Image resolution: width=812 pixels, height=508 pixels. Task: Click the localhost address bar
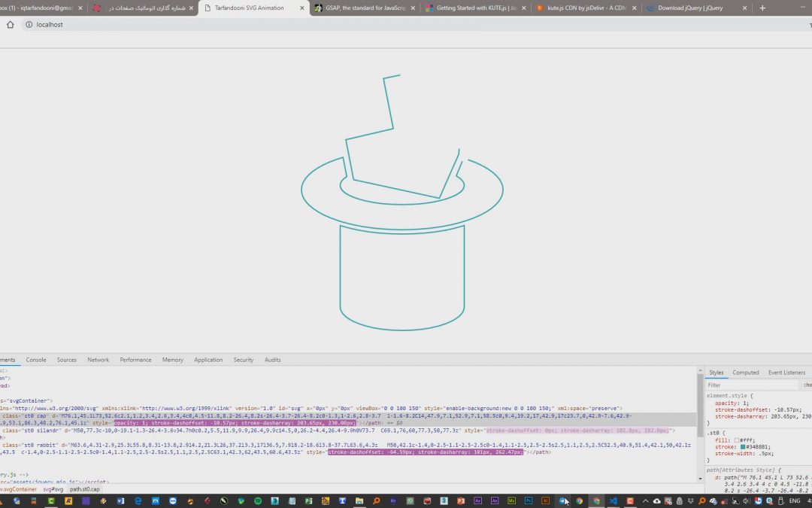click(x=414, y=24)
